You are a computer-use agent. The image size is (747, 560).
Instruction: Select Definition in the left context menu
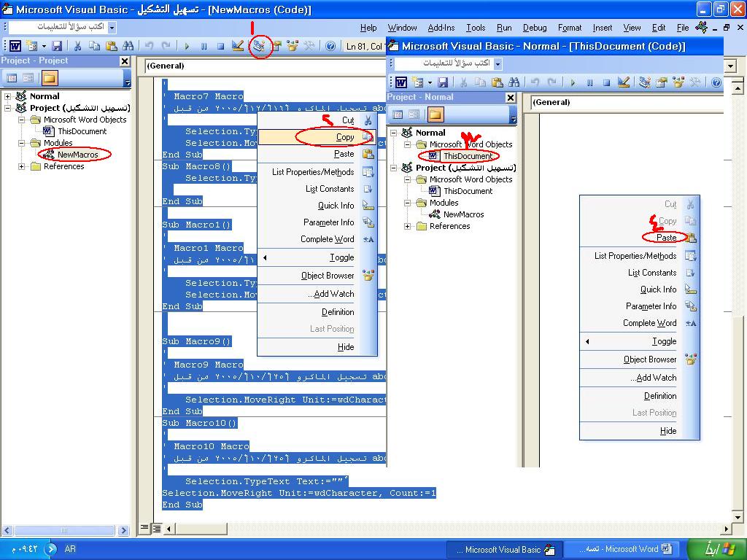[317, 312]
